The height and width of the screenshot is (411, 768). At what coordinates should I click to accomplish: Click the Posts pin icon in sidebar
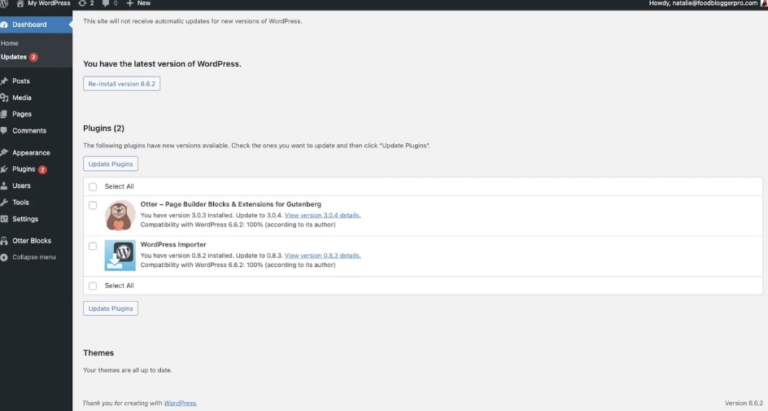(x=5, y=81)
